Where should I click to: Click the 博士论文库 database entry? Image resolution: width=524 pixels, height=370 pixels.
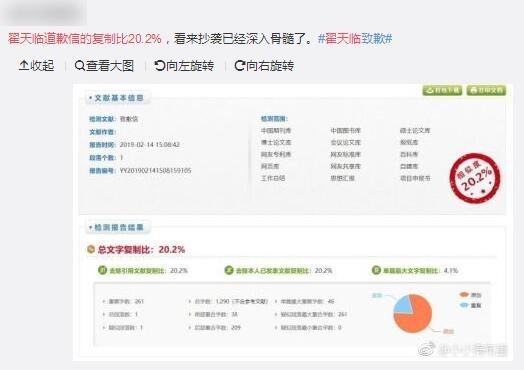coord(276,142)
